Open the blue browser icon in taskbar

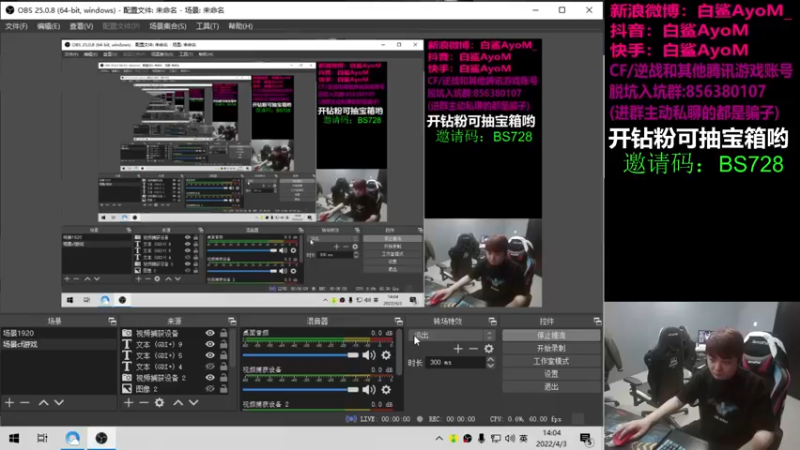click(x=72, y=438)
